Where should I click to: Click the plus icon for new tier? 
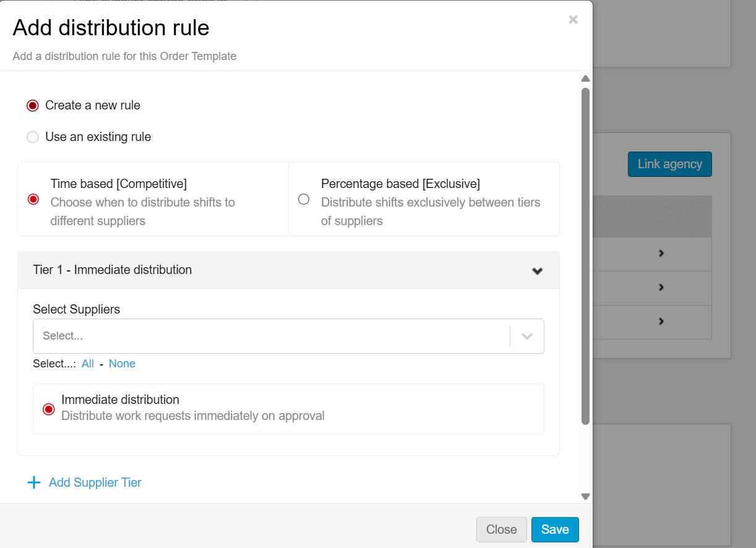(x=34, y=482)
